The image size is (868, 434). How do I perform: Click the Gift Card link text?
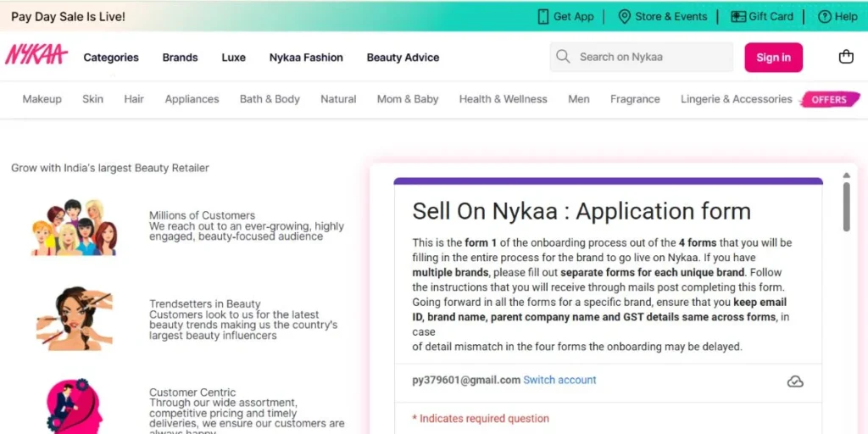[771, 17]
